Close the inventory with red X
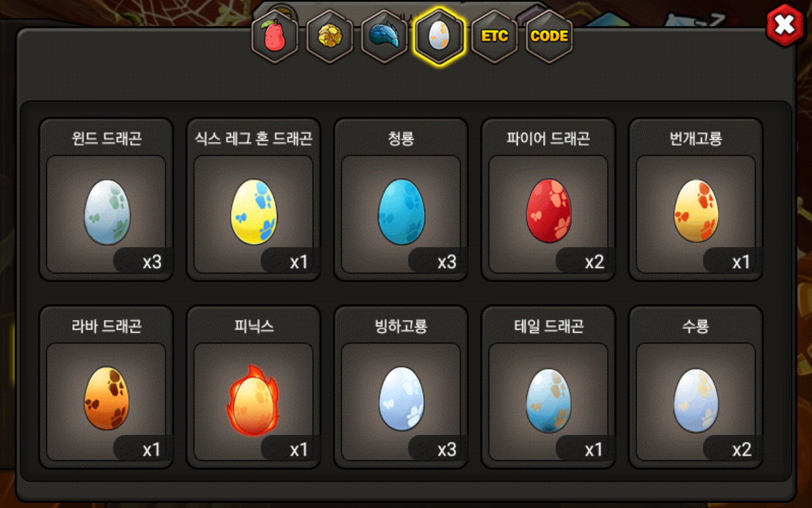The height and width of the screenshot is (508, 812). point(785,25)
